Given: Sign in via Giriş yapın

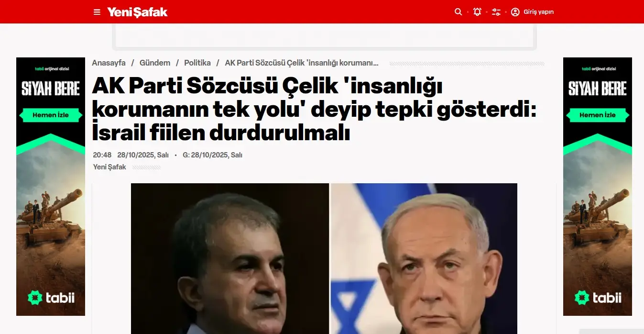Looking at the screenshot, I should pos(538,12).
